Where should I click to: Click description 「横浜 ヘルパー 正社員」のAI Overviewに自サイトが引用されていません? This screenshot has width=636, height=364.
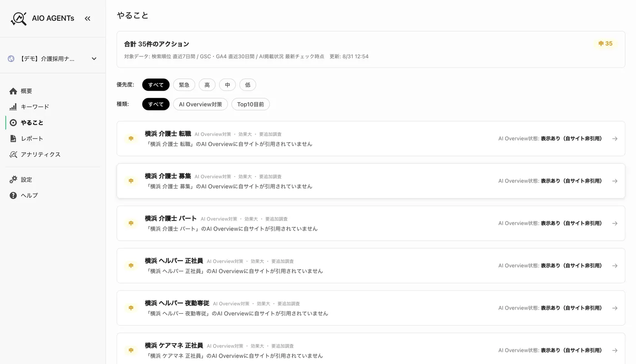pyautogui.click(x=234, y=271)
